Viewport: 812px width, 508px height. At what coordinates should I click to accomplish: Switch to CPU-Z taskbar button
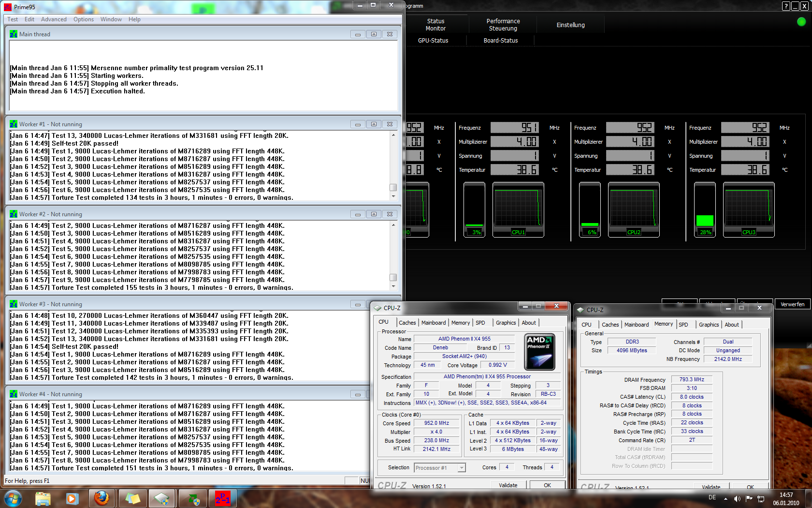pyautogui.click(x=162, y=498)
